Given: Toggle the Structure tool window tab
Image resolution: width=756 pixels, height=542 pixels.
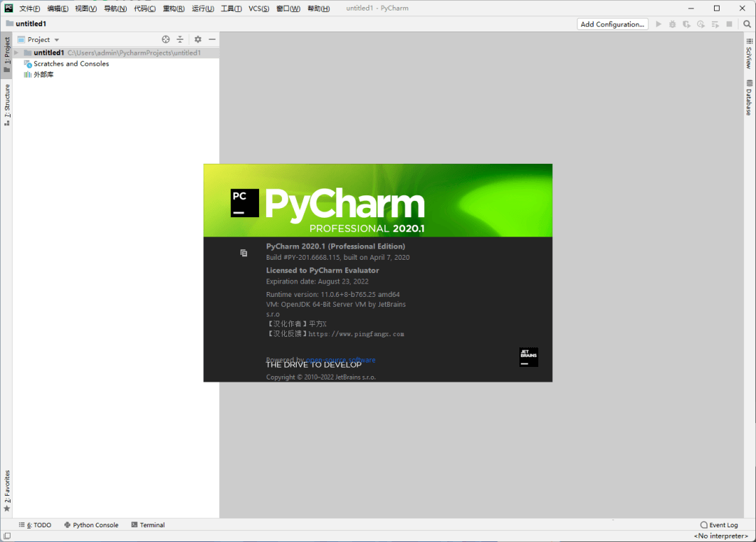Looking at the screenshot, I should tap(7, 104).
